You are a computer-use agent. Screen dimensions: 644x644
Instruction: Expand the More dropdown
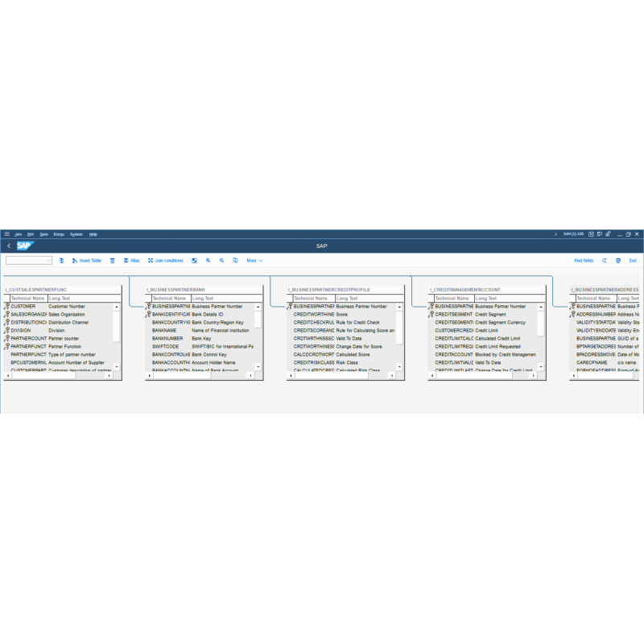255,260
